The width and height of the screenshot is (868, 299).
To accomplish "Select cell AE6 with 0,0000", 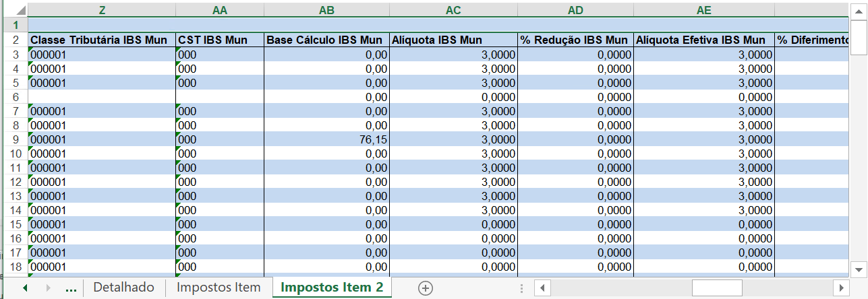I will (x=704, y=97).
